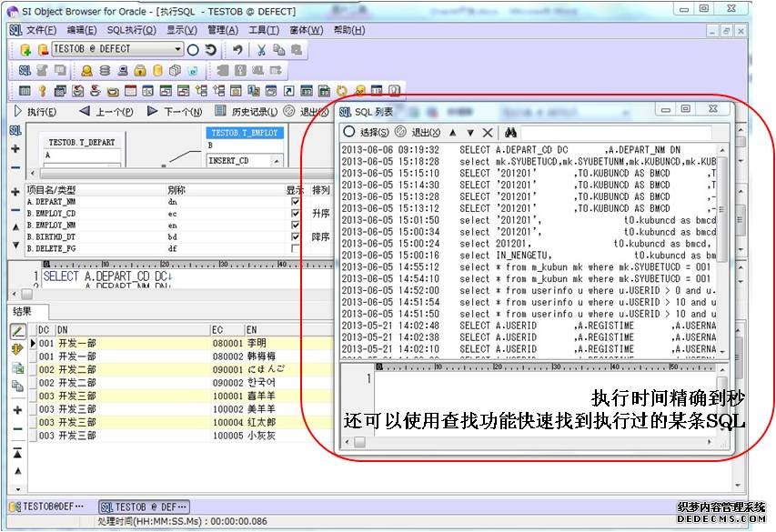Click 降序 sort order cell for B.BIRTHD_DT
The width and height of the screenshot is (776, 532).
(320, 236)
